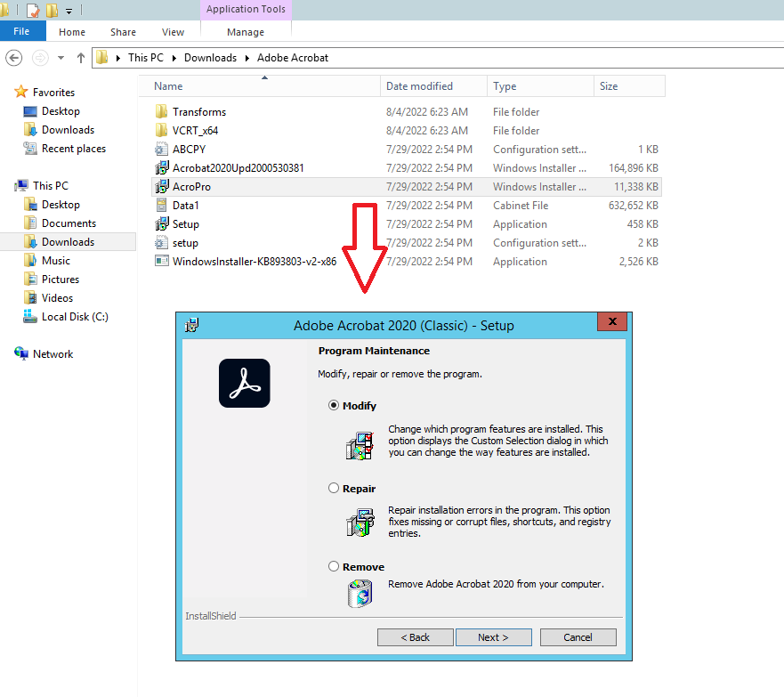
Task: Click the Adobe Acrobat logo in dialog
Action: 245,383
